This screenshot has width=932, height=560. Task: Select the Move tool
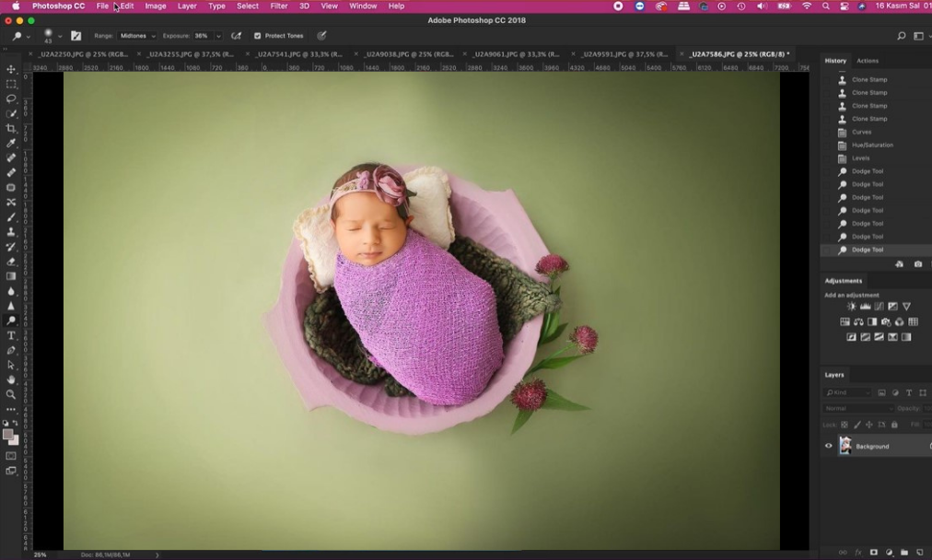[11, 69]
